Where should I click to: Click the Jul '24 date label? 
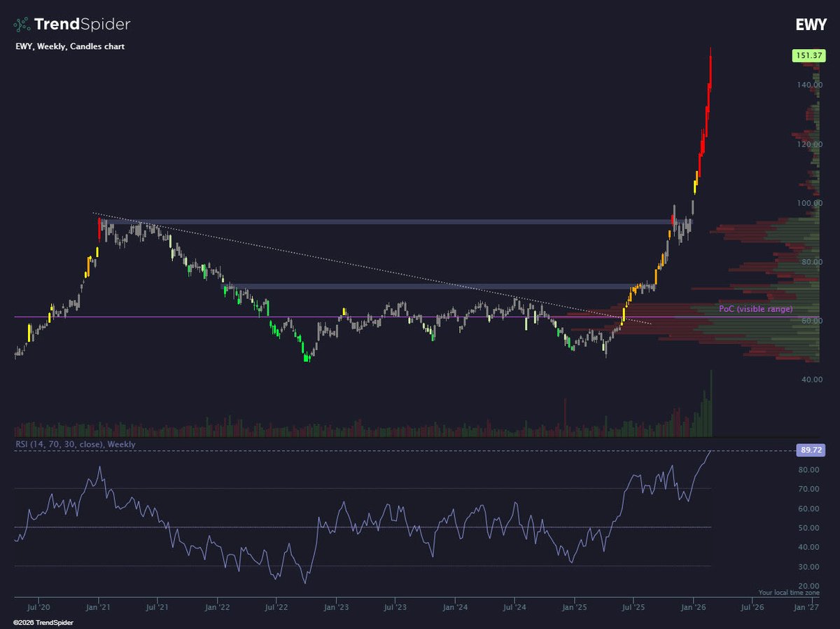(x=514, y=609)
